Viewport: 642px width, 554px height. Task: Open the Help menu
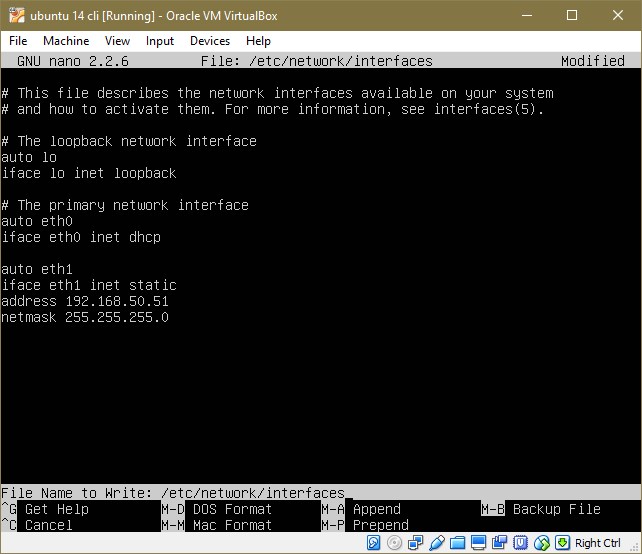pos(258,41)
